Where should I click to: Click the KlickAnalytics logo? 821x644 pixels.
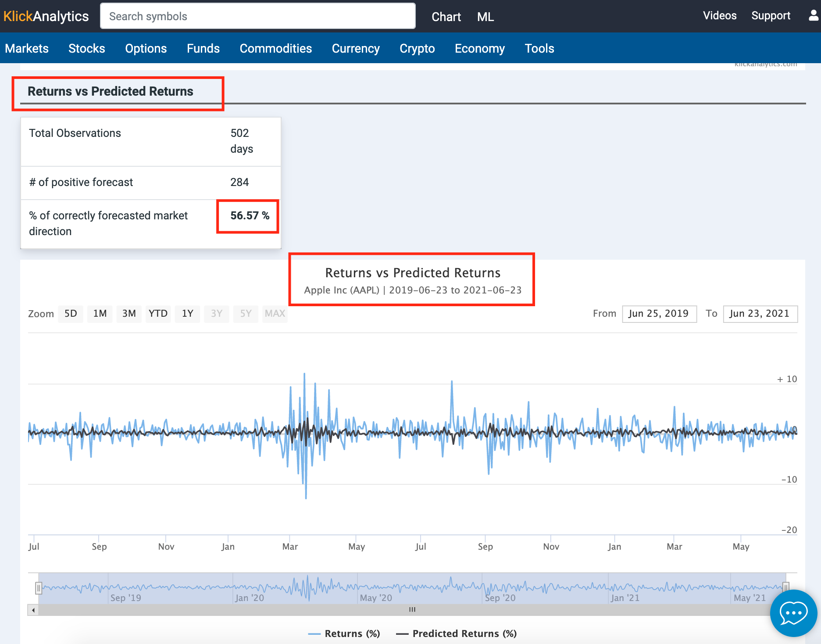click(x=46, y=16)
